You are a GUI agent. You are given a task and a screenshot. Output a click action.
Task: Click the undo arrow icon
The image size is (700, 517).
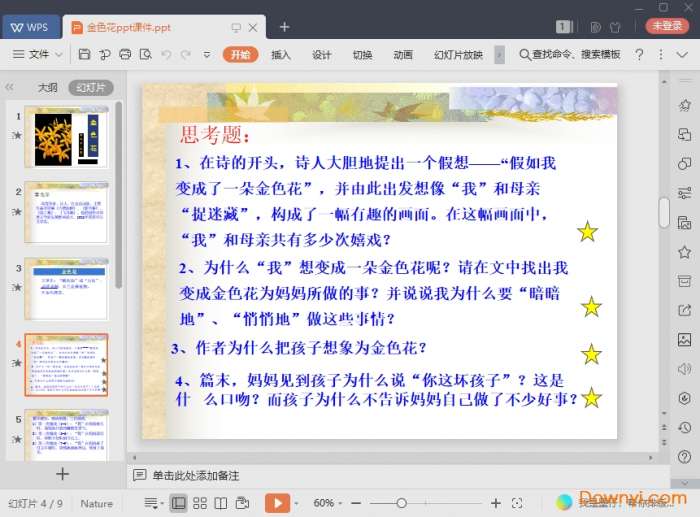(166, 54)
